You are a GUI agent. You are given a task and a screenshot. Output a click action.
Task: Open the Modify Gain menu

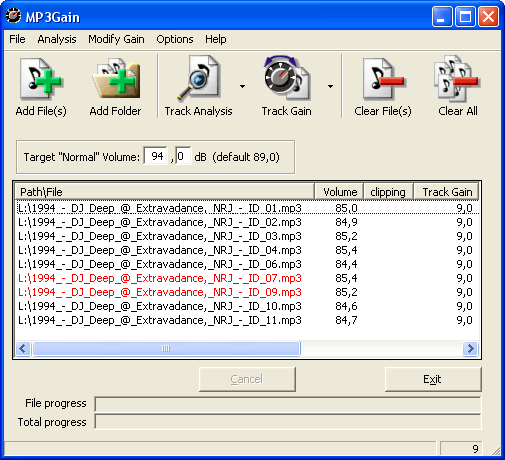116,39
